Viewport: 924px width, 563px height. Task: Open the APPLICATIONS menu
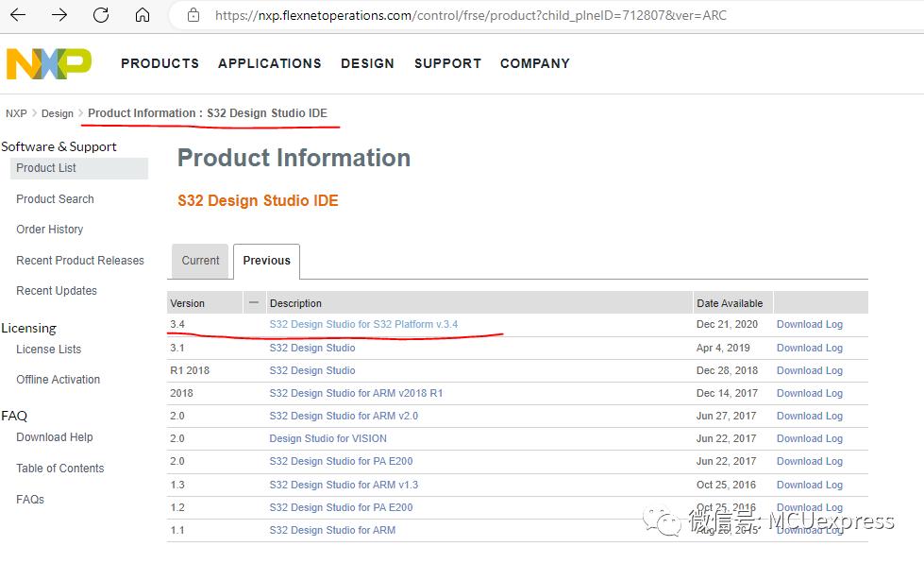(270, 63)
